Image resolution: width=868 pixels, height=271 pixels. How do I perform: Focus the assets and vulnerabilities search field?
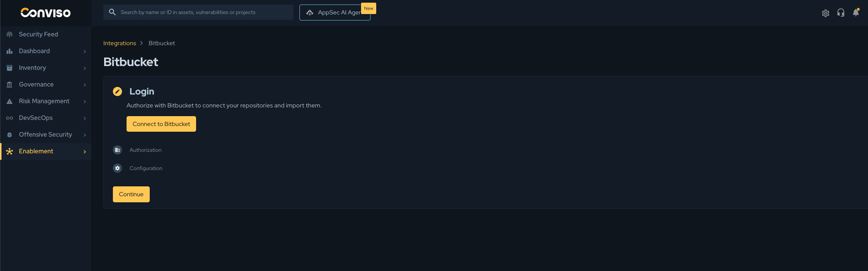click(x=198, y=12)
